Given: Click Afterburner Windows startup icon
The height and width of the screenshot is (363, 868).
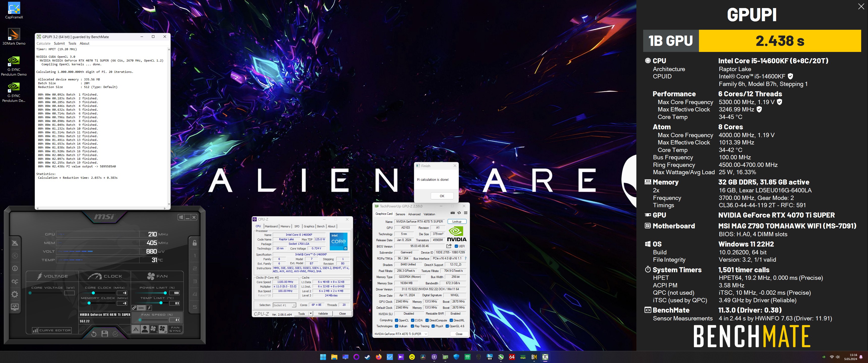Looking at the screenshot, I should pyautogui.click(x=181, y=217).
